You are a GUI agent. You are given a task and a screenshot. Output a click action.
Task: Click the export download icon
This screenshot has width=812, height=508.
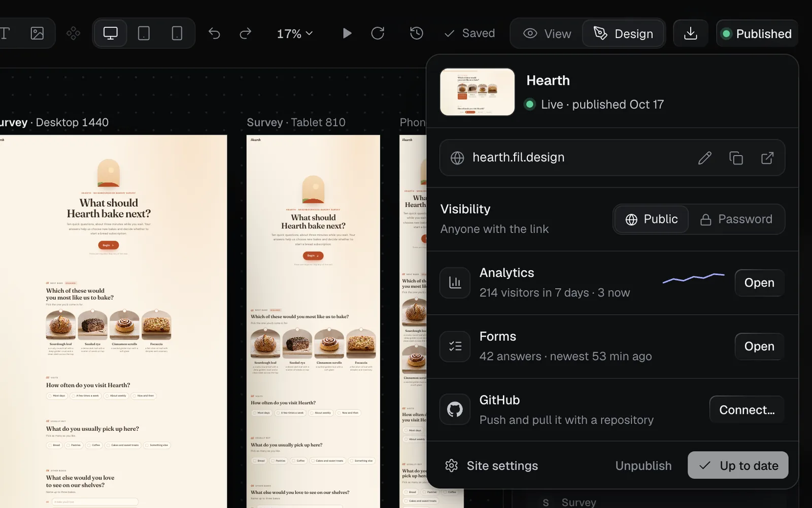coord(691,34)
